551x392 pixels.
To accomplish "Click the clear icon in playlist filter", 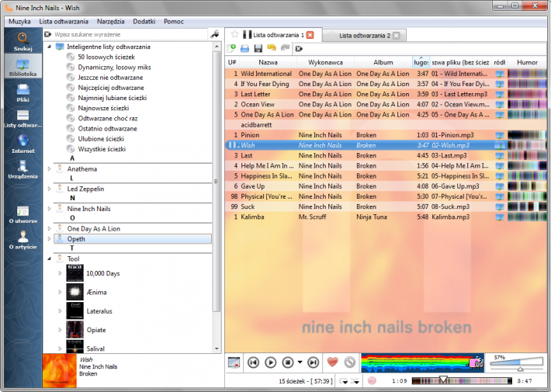I will click(299, 49).
